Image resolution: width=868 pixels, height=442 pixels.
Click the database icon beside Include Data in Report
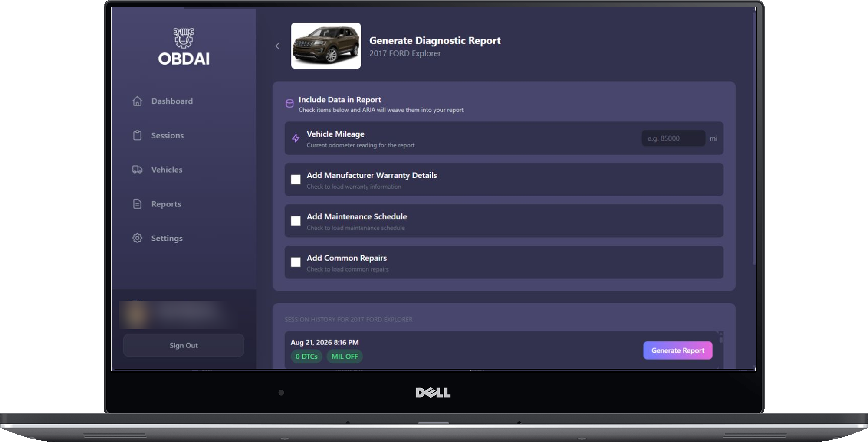[x=289, y=103]
